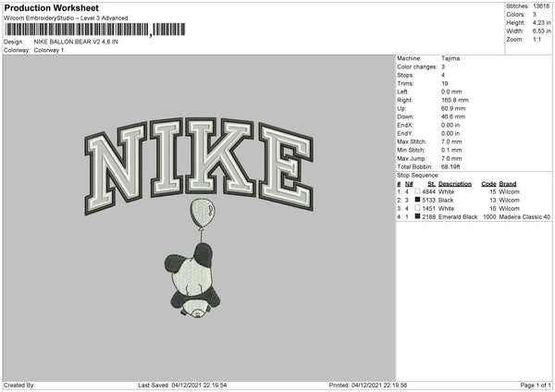
Task: Click the Up value 60.9 mm
Action: pos(453,108)
